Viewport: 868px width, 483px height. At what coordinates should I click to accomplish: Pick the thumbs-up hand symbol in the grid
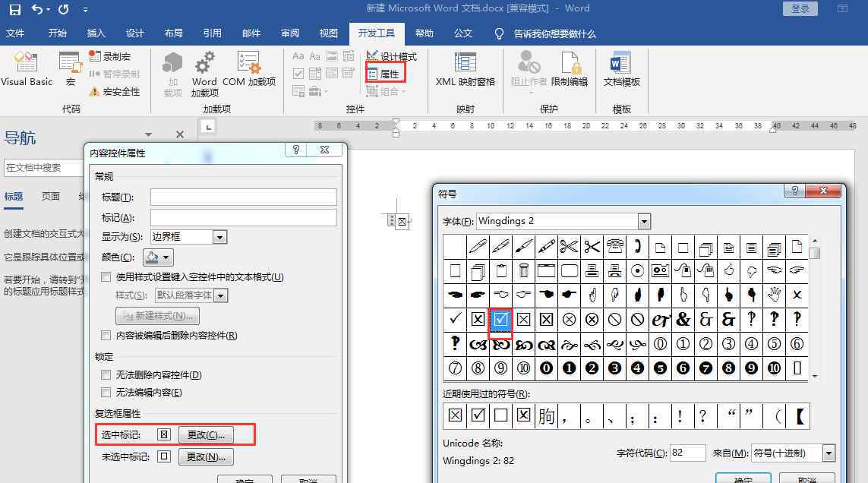pos(728,270)
